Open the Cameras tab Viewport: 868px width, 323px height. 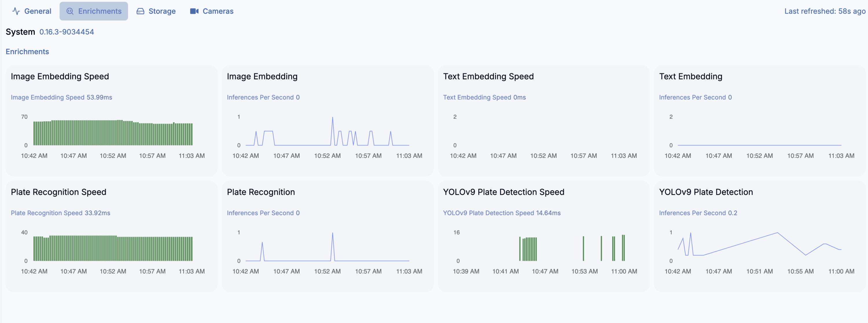pos(212,11)
